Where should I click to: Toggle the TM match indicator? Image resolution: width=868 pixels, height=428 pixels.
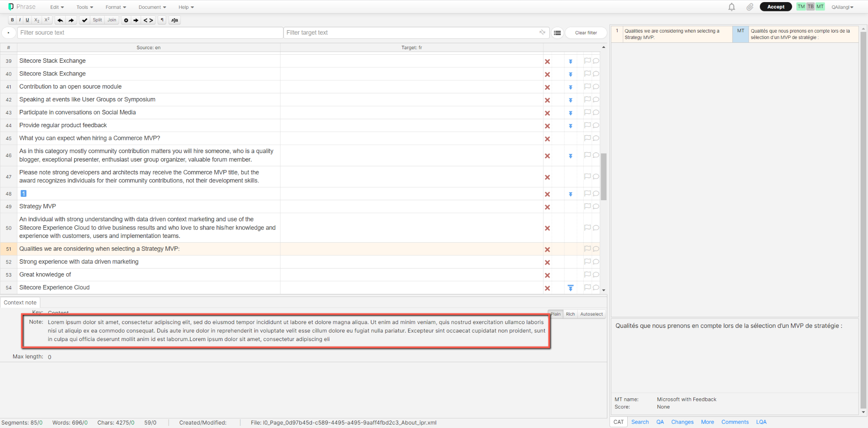[x=801, y=7]
